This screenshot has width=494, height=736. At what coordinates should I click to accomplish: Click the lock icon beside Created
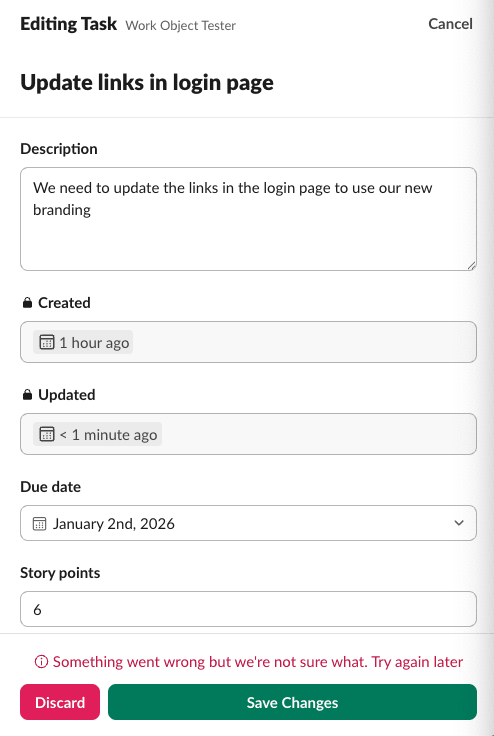tap(27, 303)
